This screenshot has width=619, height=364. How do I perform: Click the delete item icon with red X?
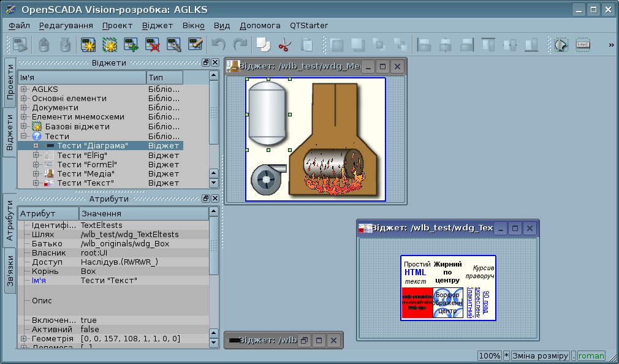153,45
